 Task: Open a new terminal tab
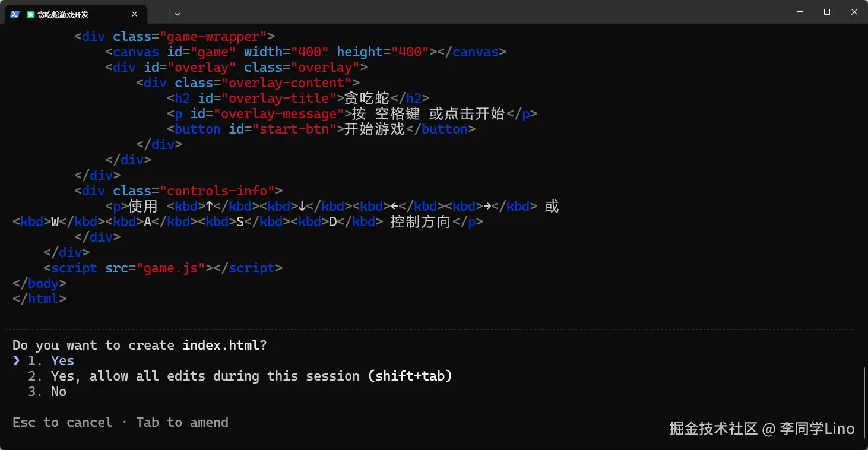(x=160, y=14)
